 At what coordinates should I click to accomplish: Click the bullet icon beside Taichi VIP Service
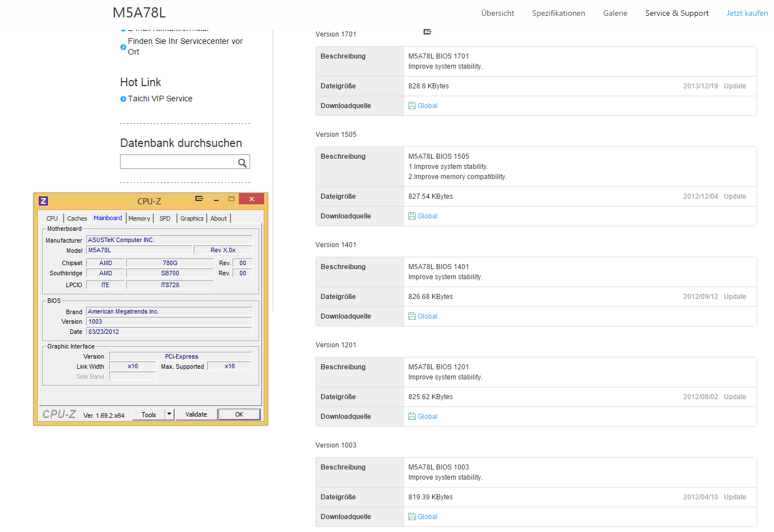pyautogui.click(x=123, y=99)
